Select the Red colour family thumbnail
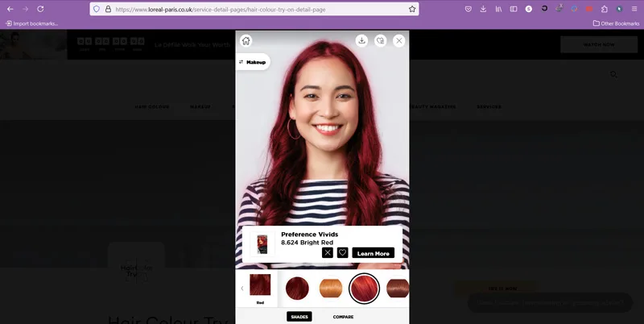644x324 pixels. pyautogui.click(x=260, y=289)
